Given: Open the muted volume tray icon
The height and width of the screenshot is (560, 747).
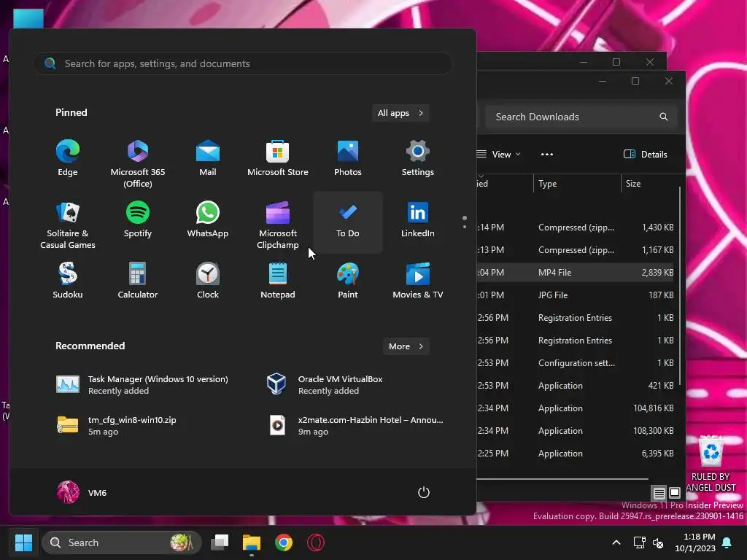Looking at the screenshot, I should (x=658, y=542).
